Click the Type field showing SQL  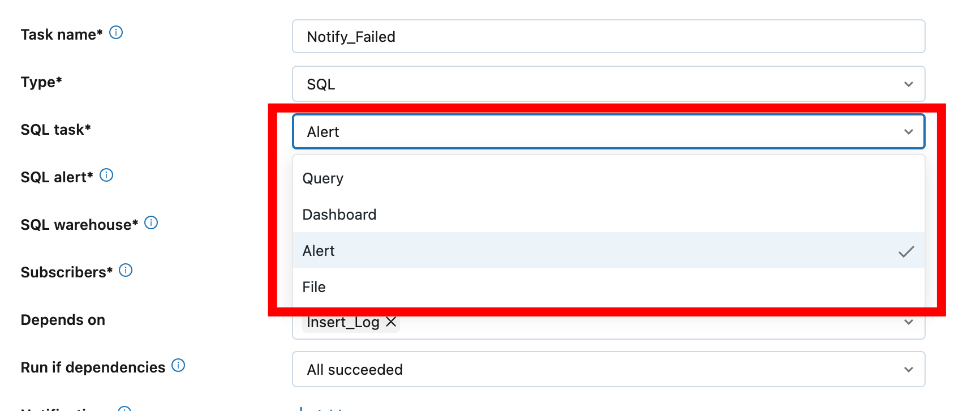(608, 84)
